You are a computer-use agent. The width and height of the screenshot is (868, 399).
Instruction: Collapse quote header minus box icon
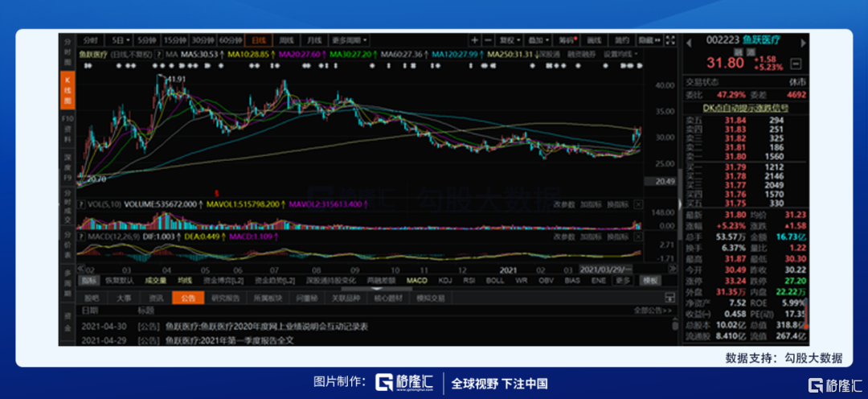796,64
